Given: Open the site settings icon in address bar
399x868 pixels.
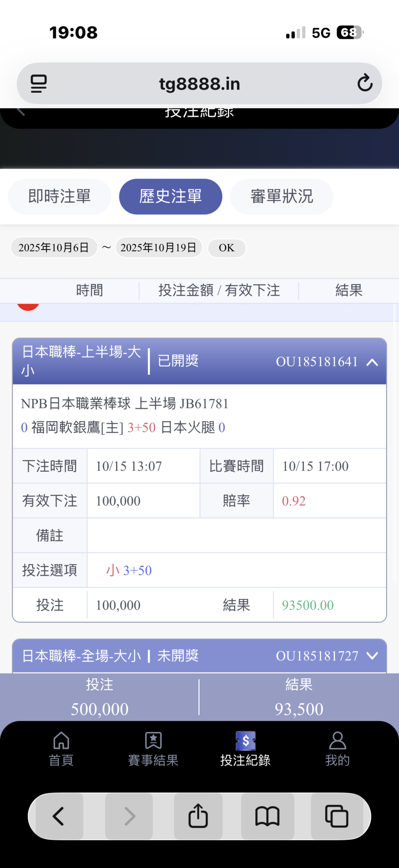Looking at the screenshot, I should [x=38, y=84].
